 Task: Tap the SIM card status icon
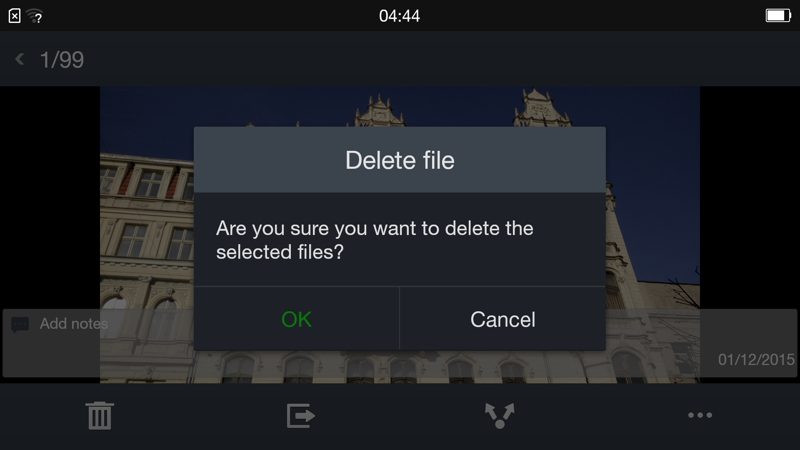[x=14, y=16]
